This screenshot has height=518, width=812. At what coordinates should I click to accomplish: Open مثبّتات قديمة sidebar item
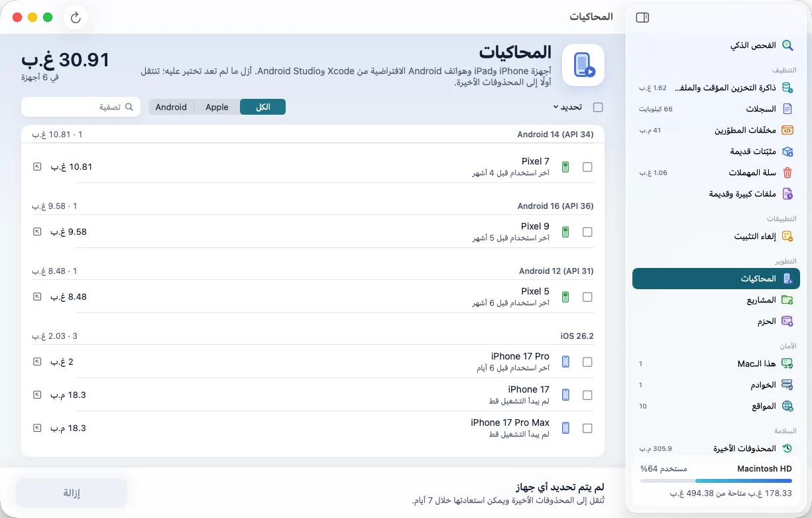(x=716, y=151)
